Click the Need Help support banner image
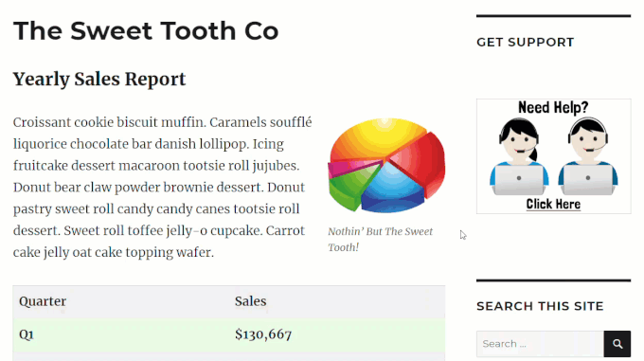This screenshot has height=361, width=644. click(554, 156)
